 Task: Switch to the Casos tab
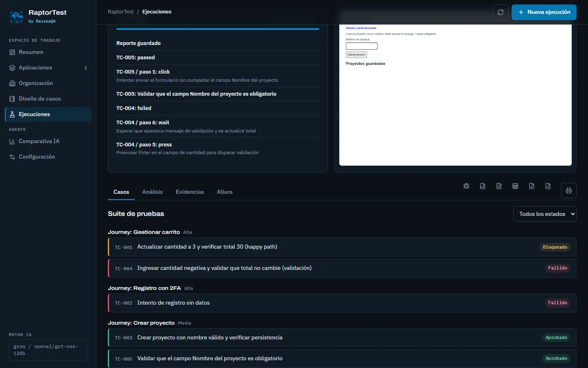tap(121, 192)
